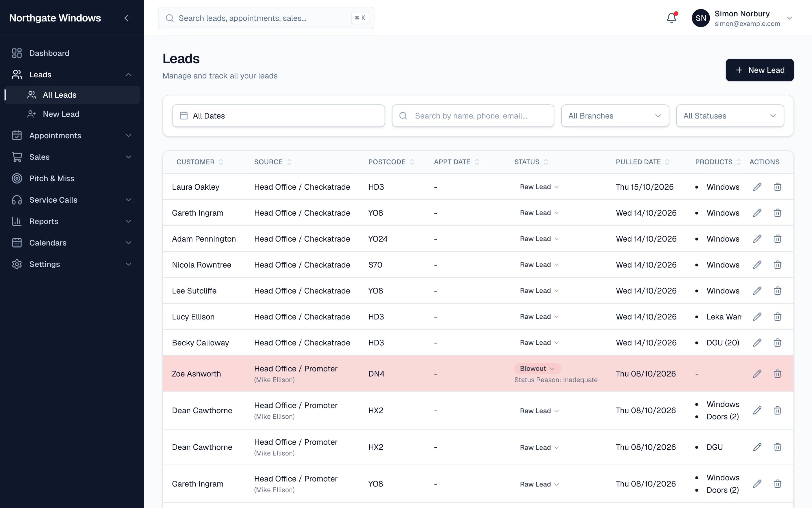Sort by Pulled Date column
The image size is (812, 508).
(642, 162)
